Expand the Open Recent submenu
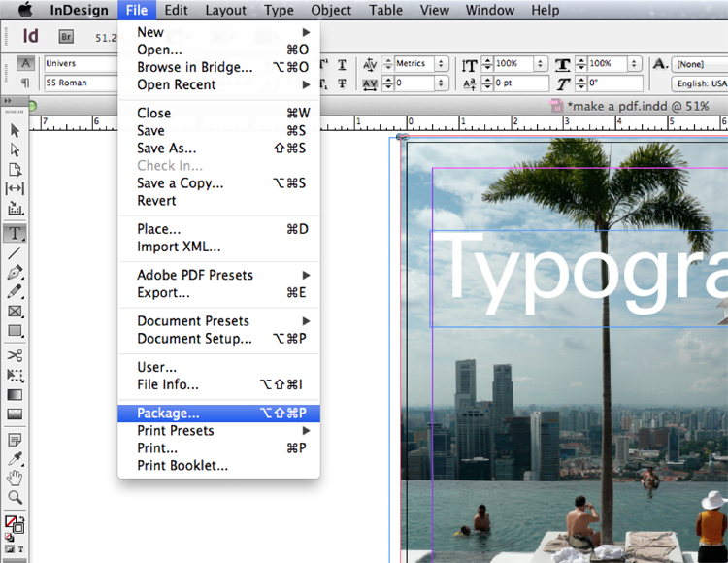 (x=218, y=84)
